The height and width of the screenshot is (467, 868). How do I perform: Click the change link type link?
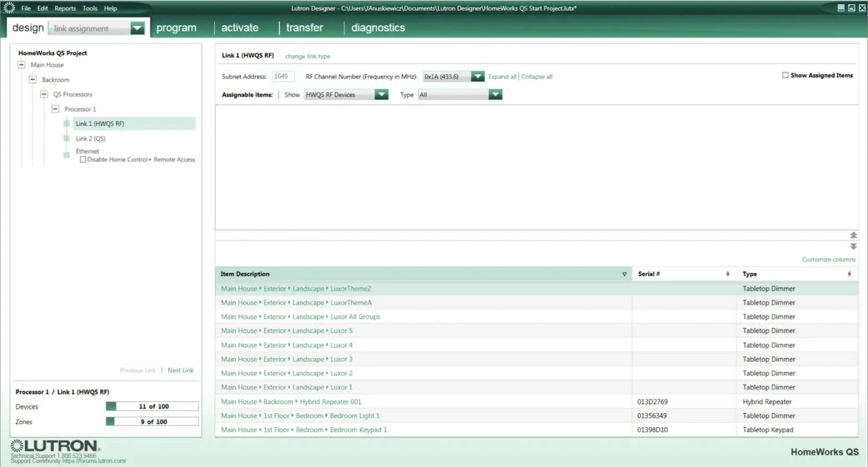307,56
